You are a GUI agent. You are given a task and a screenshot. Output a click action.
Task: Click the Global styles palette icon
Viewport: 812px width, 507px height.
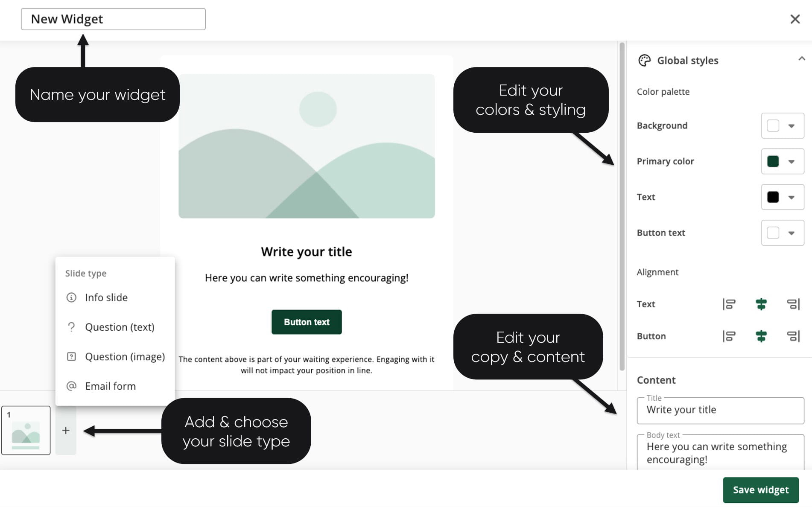(644, 61)
